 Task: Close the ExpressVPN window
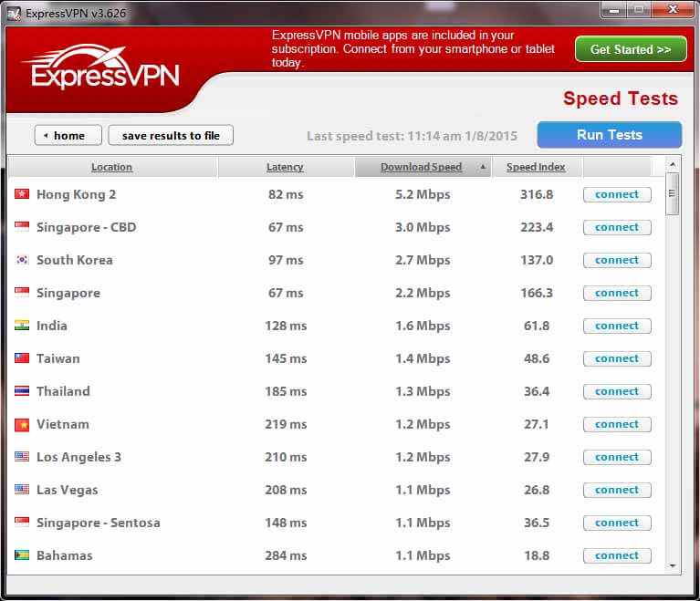click(x=674, y=10)
